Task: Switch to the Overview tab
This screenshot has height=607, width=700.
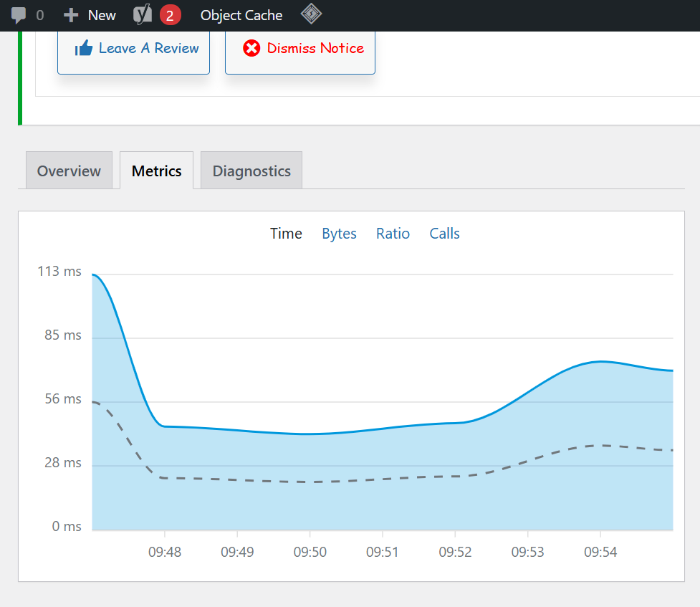Action: coord(69,171)
